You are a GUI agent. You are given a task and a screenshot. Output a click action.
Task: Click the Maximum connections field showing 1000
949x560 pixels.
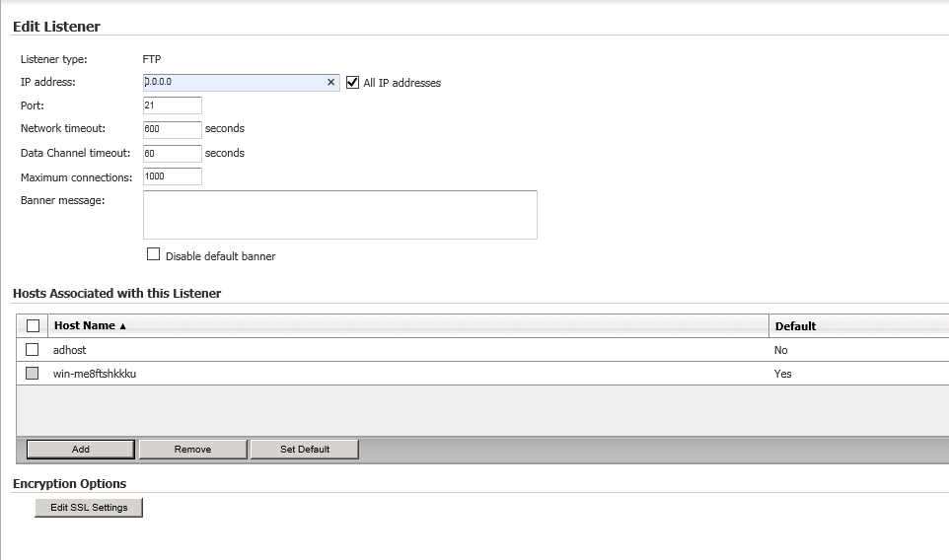point(173,175)
